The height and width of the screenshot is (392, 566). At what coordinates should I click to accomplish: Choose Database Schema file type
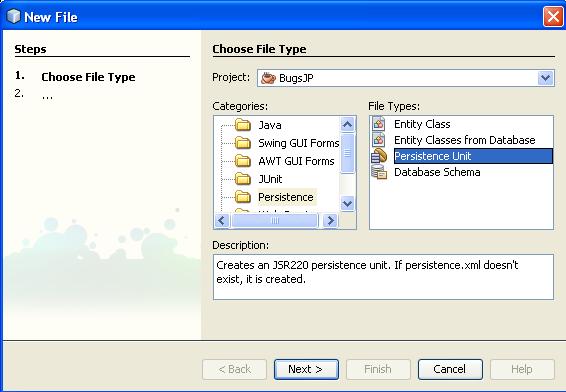437,172
